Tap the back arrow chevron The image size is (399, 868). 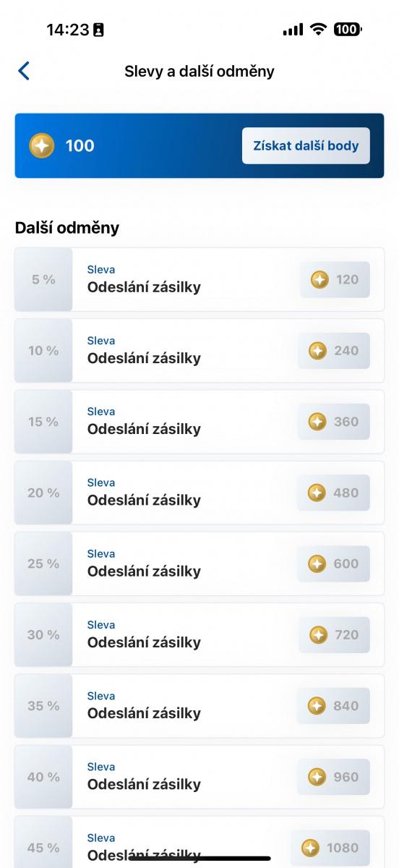[24, 71]
